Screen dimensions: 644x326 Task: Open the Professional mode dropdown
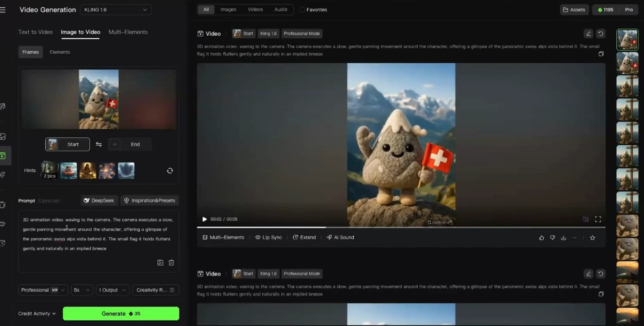tap(43, 290)
